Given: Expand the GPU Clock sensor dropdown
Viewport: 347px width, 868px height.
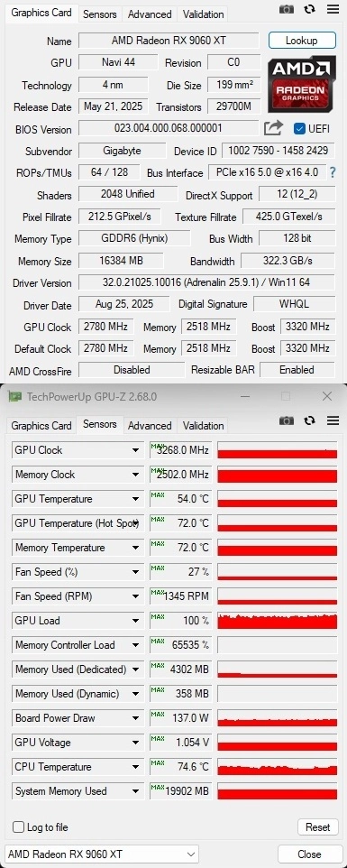Looking at the screenshot, I should (135, 450).
